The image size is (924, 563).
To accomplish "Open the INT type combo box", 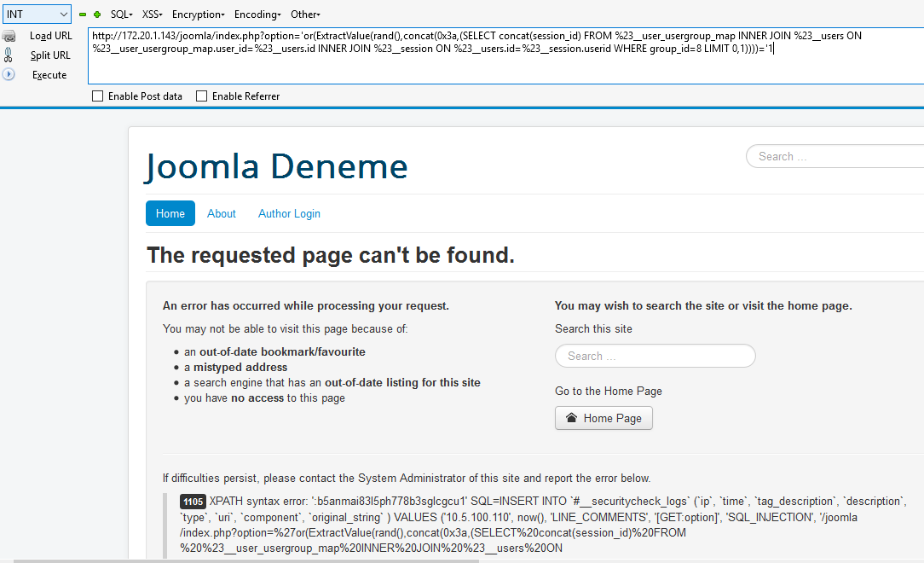I will tap(38, 15).
